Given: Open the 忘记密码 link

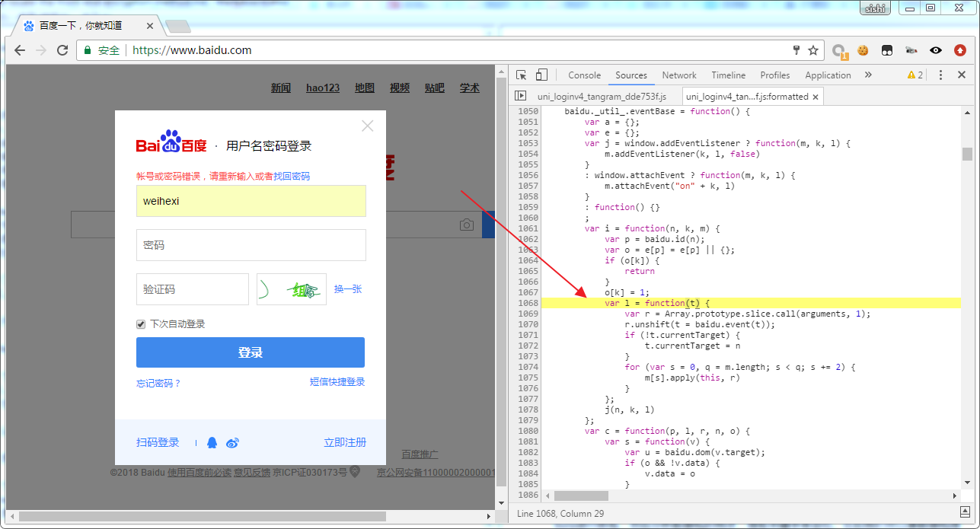Looking at the screenshot, I should [158, 383].
